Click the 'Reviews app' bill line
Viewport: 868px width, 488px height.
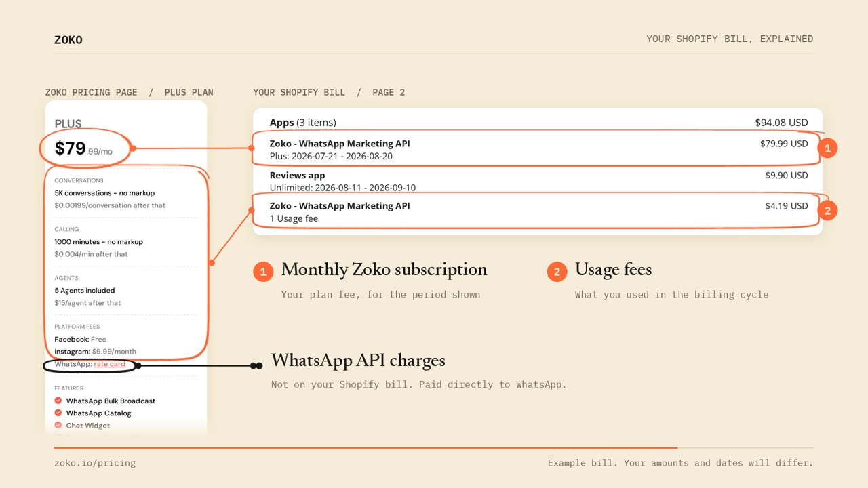coord(297,175)
